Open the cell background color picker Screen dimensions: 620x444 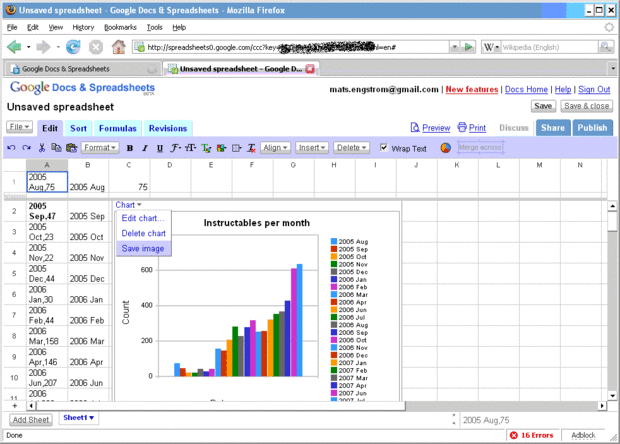(x=221, y=148)
